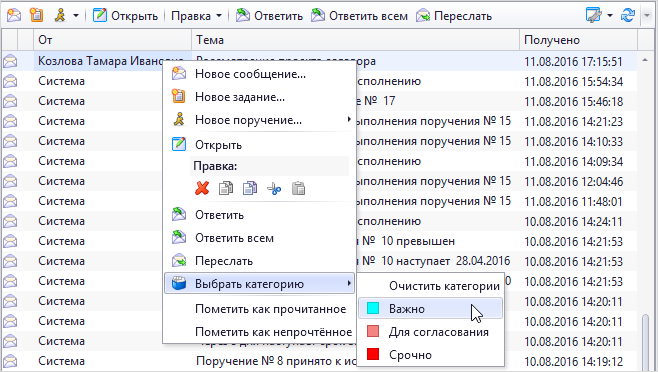This screenshot has width=658, height=372.
Task: Pick the cyan Важно category swatch
Action: point(373,308)
